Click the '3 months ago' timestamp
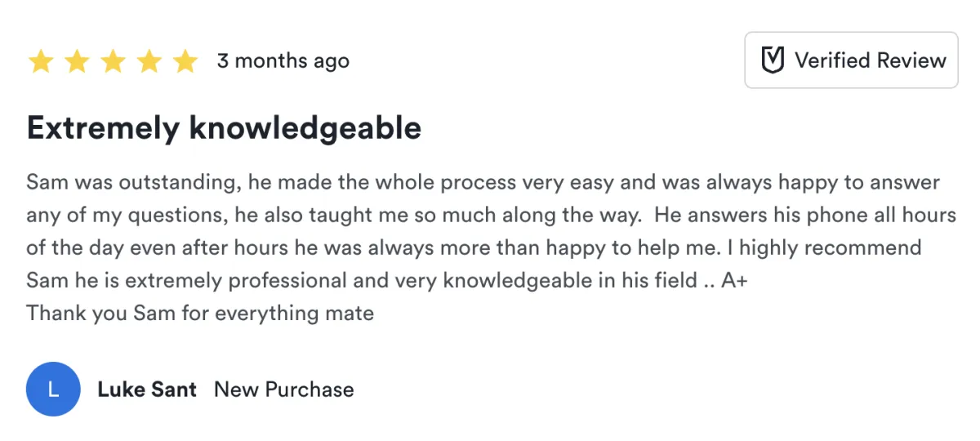 coord(283,61)
